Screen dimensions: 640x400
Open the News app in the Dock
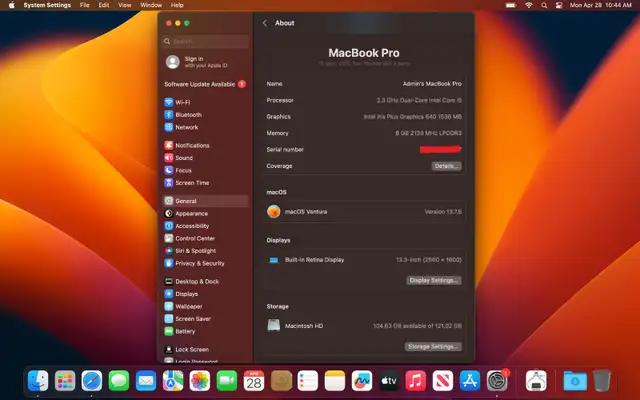point(443,381)
